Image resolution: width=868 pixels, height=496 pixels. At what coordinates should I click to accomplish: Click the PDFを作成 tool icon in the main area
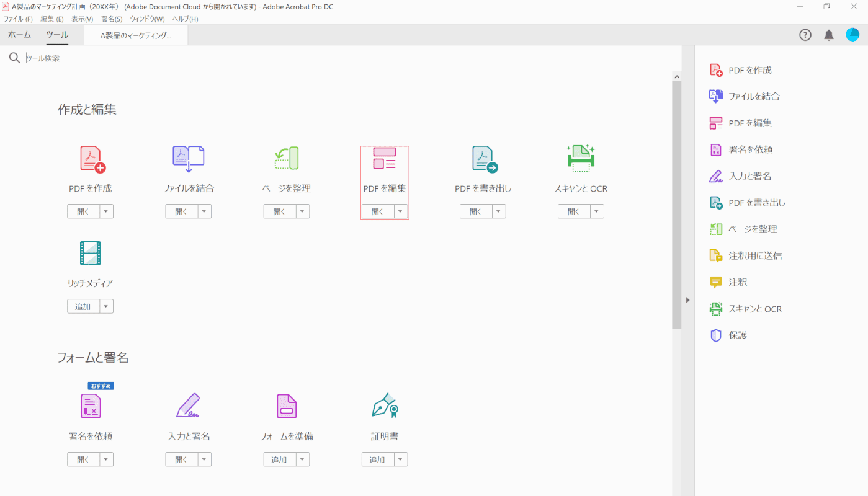93,159
